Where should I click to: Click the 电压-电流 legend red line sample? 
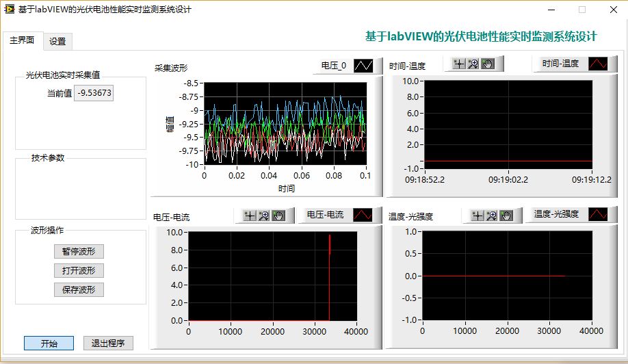(x=363, y=215)
